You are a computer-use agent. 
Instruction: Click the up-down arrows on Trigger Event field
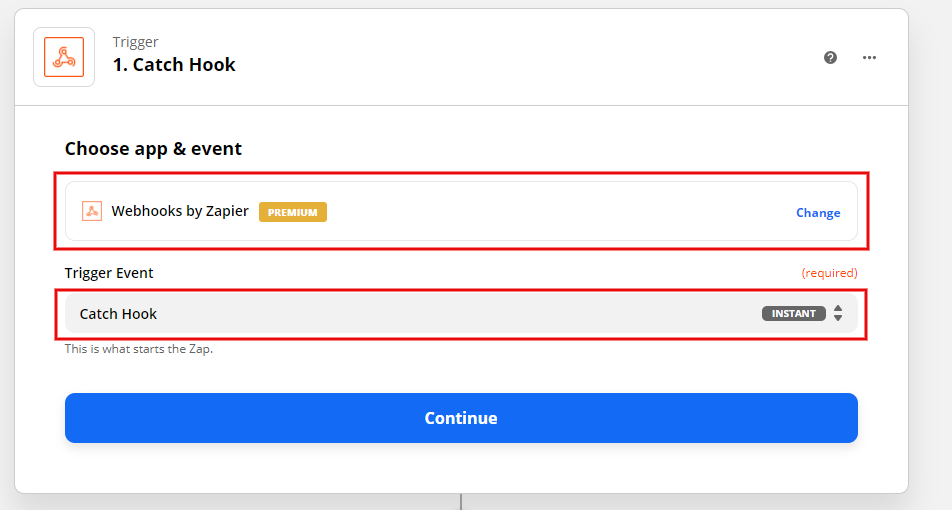838,313
